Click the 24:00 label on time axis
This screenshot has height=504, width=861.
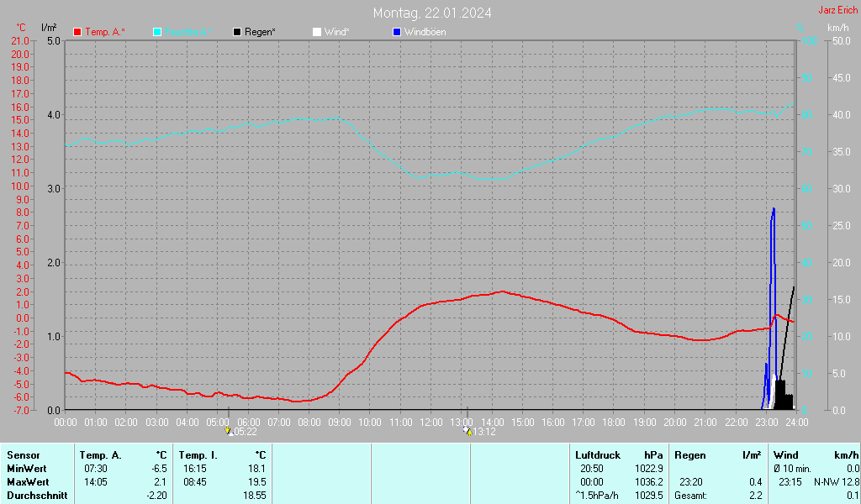coord(795,422)
